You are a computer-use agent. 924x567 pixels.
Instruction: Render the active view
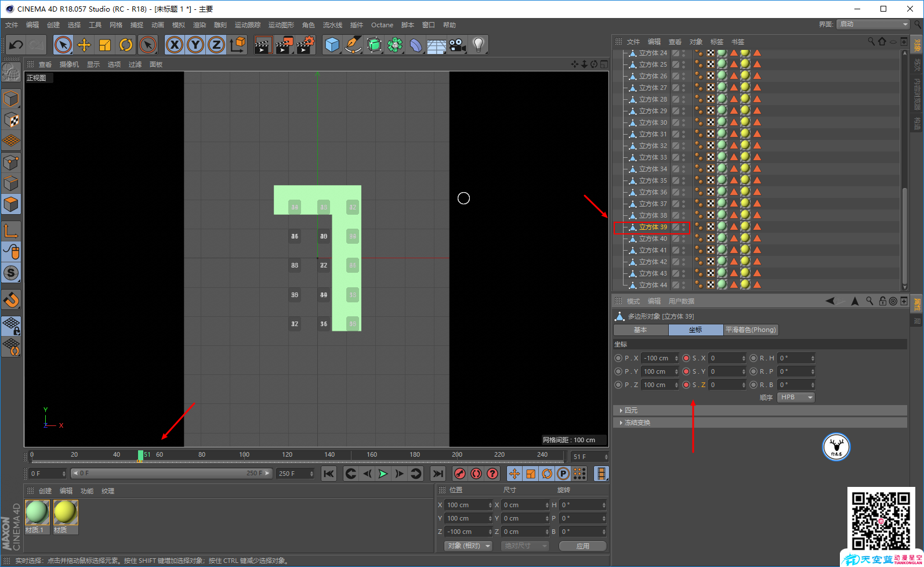tap(263, 45)
